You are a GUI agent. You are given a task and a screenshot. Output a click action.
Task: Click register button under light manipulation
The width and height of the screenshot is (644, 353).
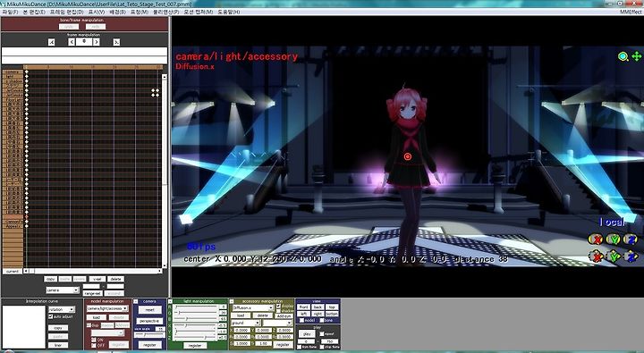[195, 346]
